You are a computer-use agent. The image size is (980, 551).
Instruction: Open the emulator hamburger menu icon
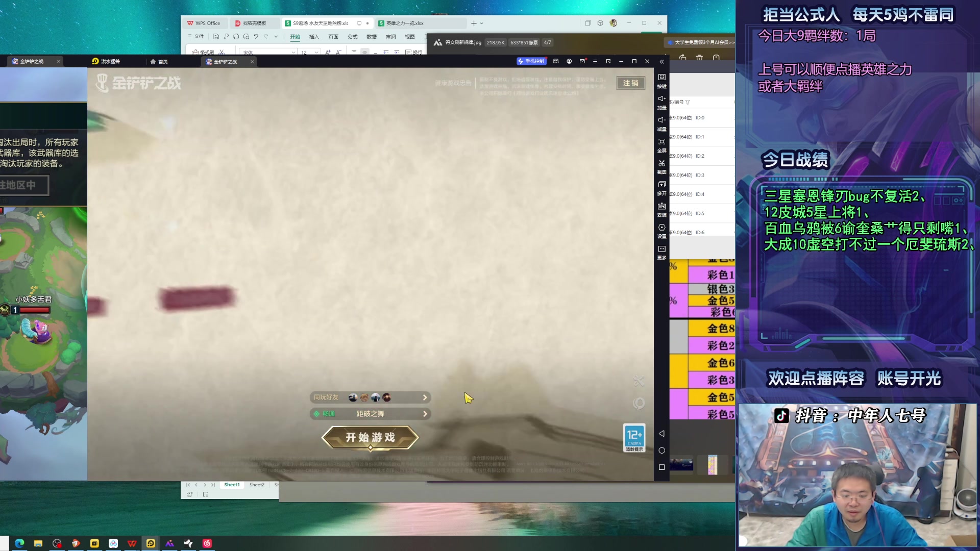tap(595, 61)
